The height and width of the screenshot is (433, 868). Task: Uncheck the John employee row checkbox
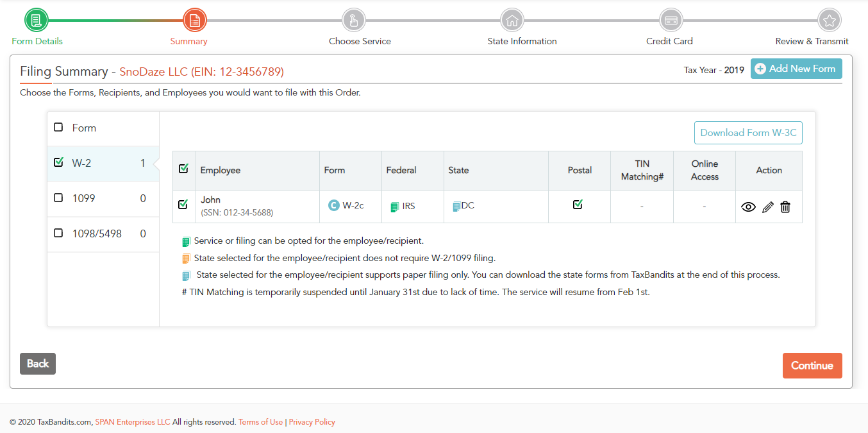point(183,204)
